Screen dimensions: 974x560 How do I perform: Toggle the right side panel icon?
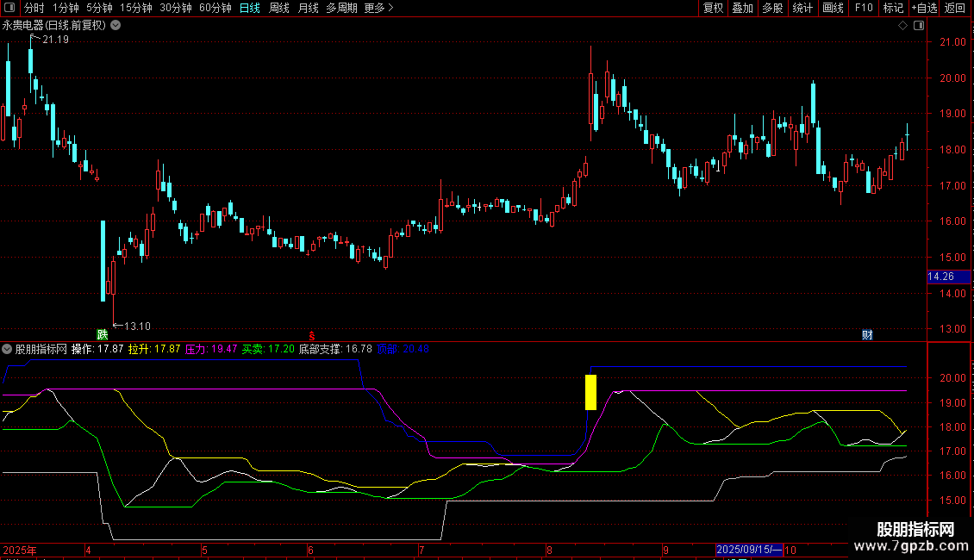(921, 26)
